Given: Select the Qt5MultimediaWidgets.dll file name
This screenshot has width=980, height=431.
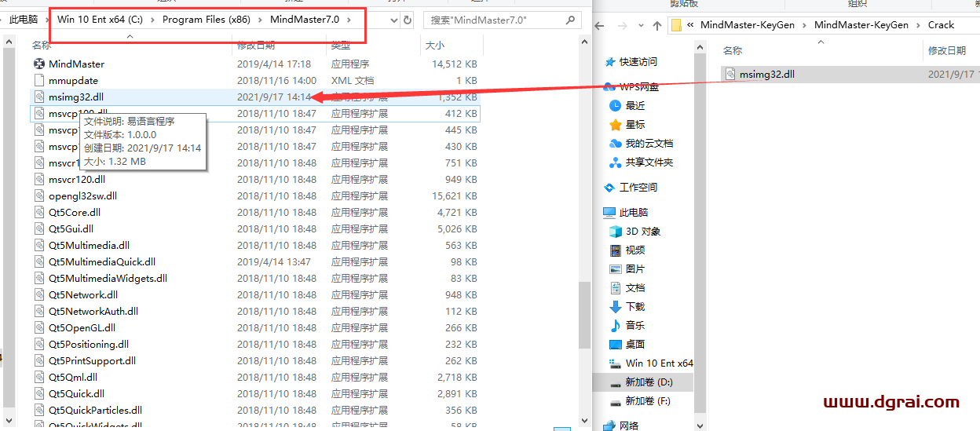Looking at the screenshot, I should (108, 278).
